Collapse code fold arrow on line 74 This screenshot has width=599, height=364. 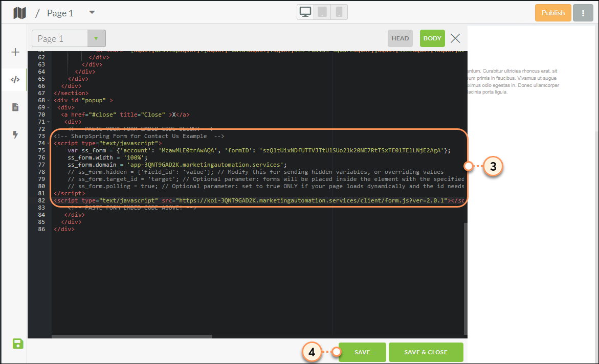[x=49, y=143]
